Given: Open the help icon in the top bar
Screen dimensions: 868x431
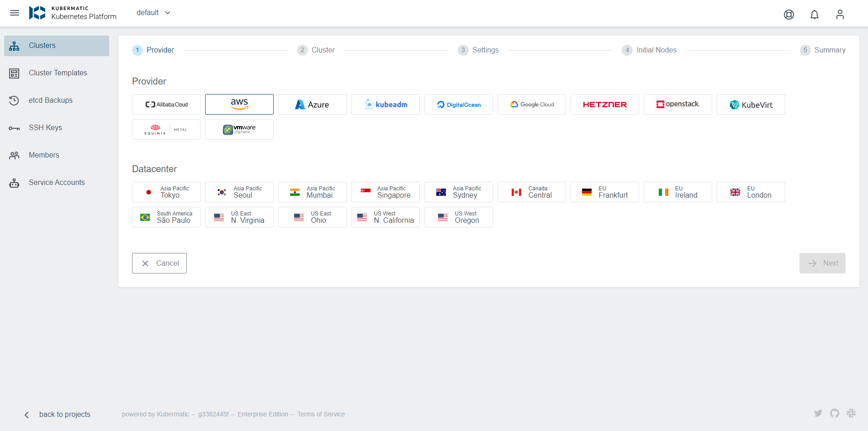Looking at the screenshot, I should 789,14.
